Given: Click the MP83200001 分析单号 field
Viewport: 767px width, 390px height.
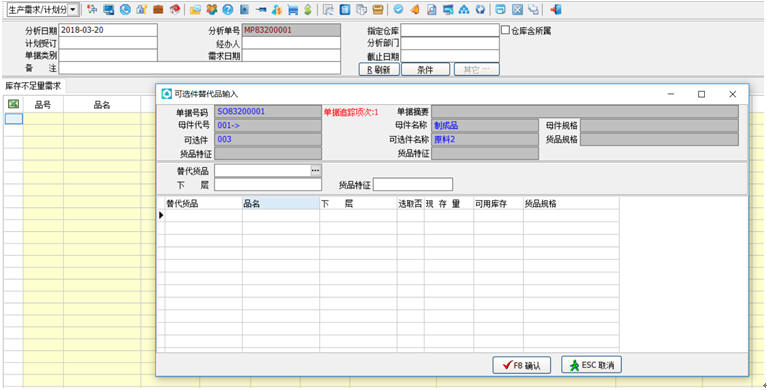Looking at the screenshot, I should point(292,30).
